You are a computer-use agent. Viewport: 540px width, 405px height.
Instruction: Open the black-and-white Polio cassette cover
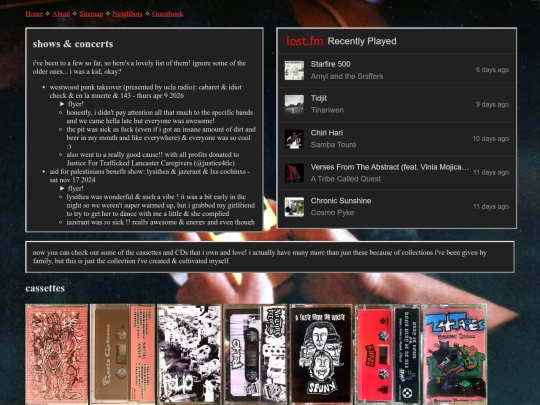tap(189, 354)
